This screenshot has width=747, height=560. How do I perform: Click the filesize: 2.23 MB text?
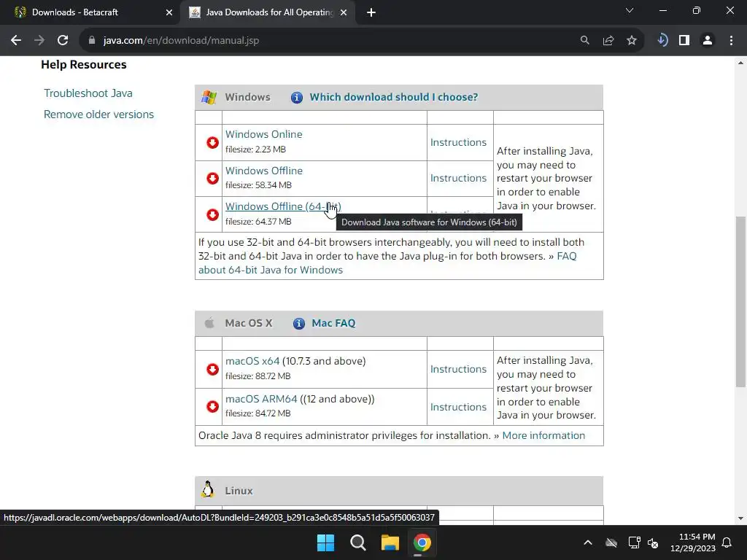pos(255,149)
